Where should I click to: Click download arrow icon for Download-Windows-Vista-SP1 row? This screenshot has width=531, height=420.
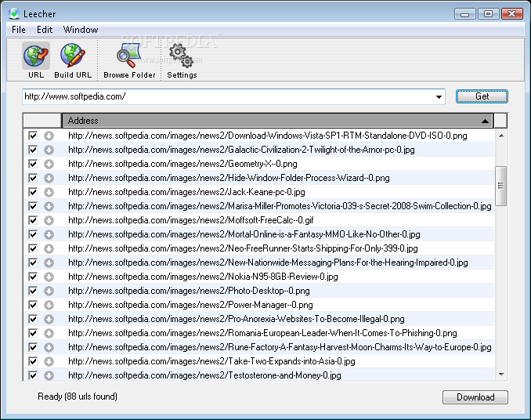coord(49,136)
